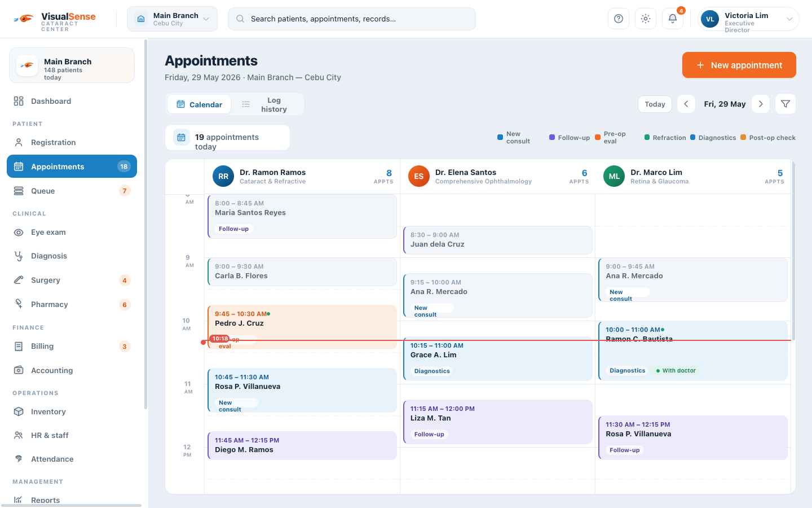Screen dimensions: 812x508
Task: Click the Today button
Action: 655,104
